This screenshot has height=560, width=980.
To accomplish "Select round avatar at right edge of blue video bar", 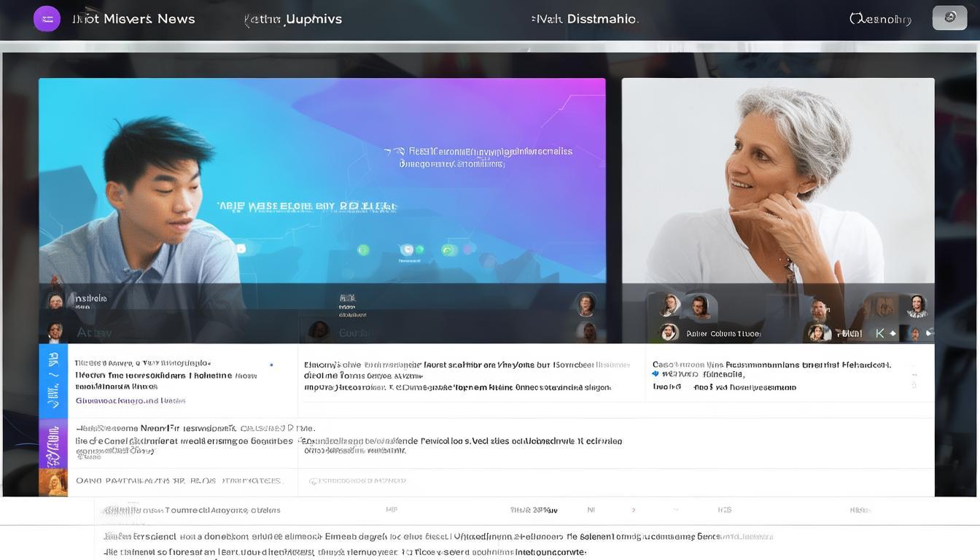I will click(586, 304).
